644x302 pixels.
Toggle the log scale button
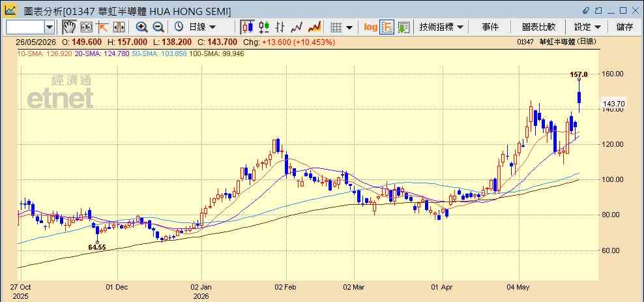(370, 27)
